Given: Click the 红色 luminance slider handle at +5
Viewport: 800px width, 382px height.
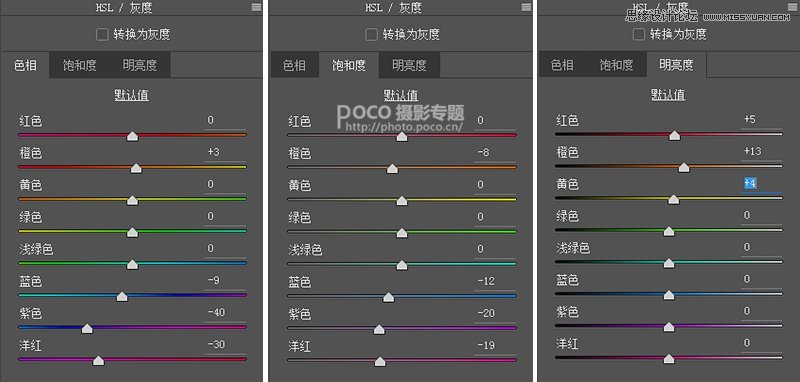Looking at the screenshot, I should (x=674, y=135).
